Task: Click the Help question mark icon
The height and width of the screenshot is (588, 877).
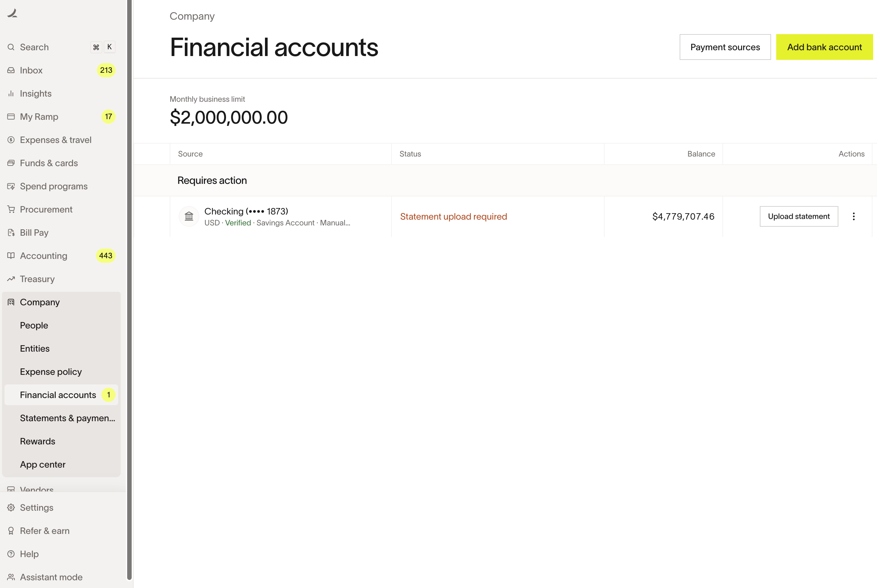Action: pos(11,554)
